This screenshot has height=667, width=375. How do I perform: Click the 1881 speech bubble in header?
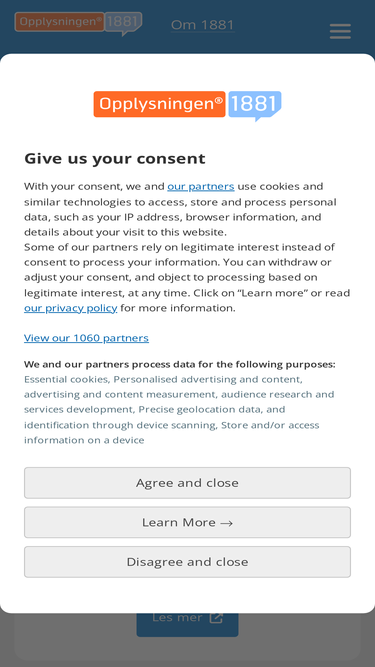[x=124, y=23]
